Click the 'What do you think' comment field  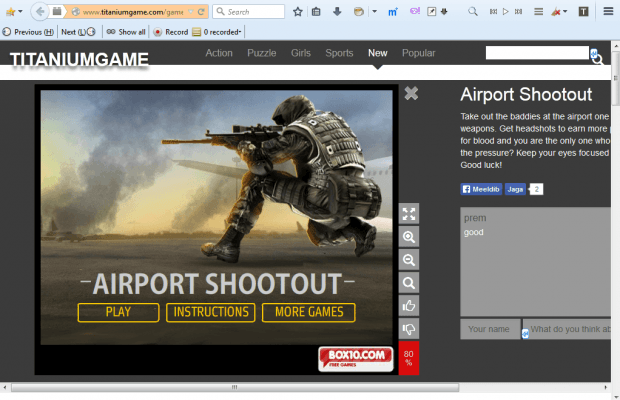(567, 329)
